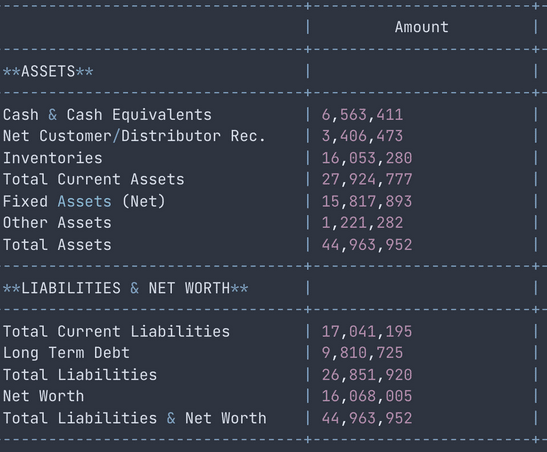547x452 pixels.
Task: Click the Net Worth row label
Action: pyautogui.click(x=44, y=396)
